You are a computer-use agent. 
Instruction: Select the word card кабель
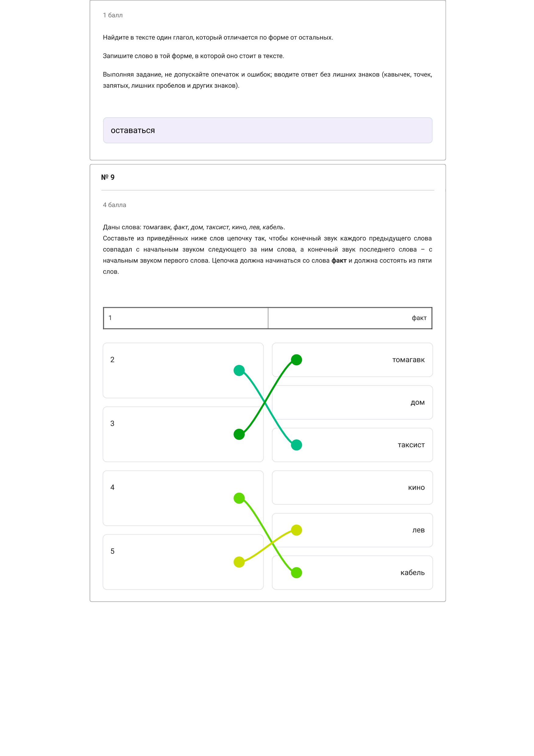(352, 573)
